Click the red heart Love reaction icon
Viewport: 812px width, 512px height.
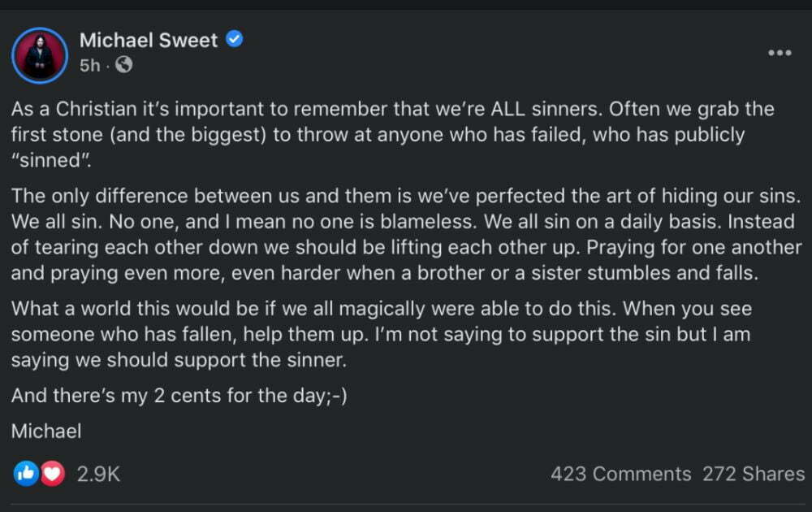(x=52, y=473)
